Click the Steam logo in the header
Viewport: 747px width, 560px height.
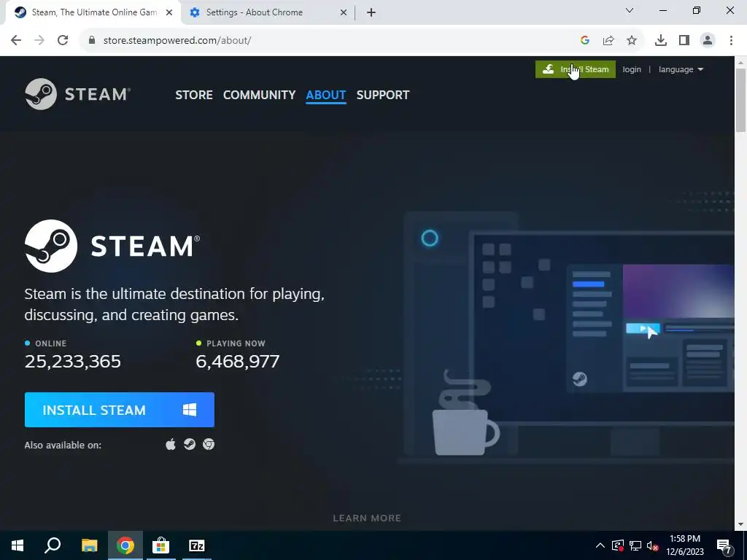point(77,94)
